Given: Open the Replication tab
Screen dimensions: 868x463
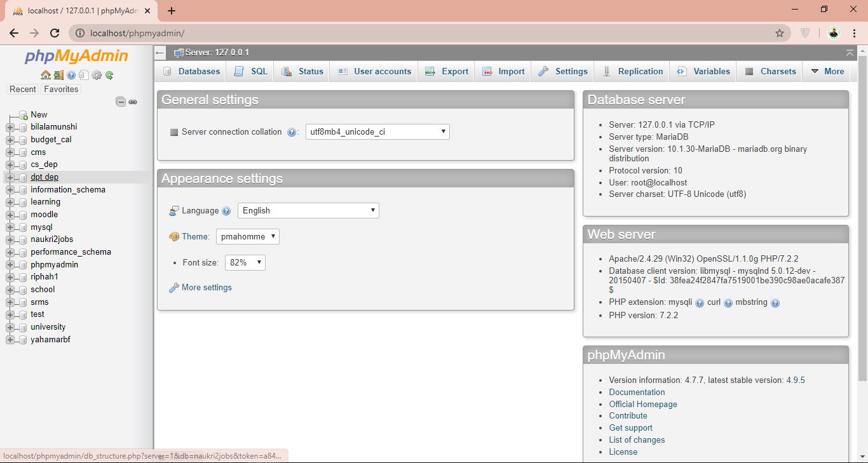Looking at the screenshot, I should tap(632, 72).
